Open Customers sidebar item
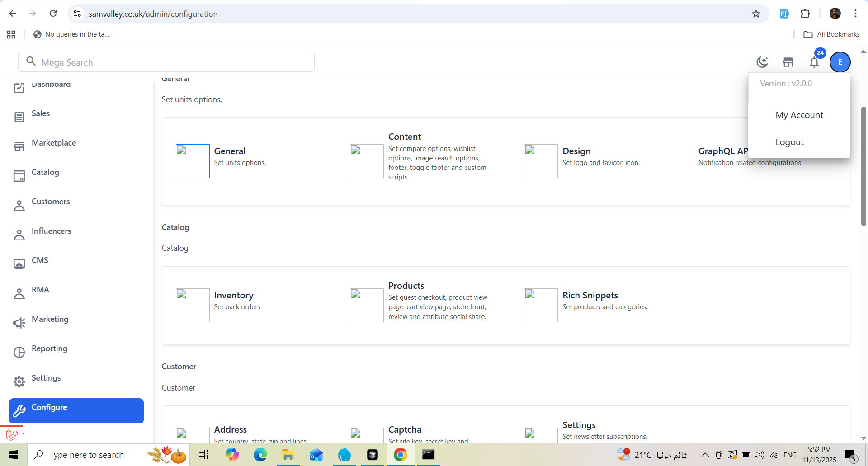Viewport: 868px width, 466px height. pyautogui.click(x=51, y=202)
